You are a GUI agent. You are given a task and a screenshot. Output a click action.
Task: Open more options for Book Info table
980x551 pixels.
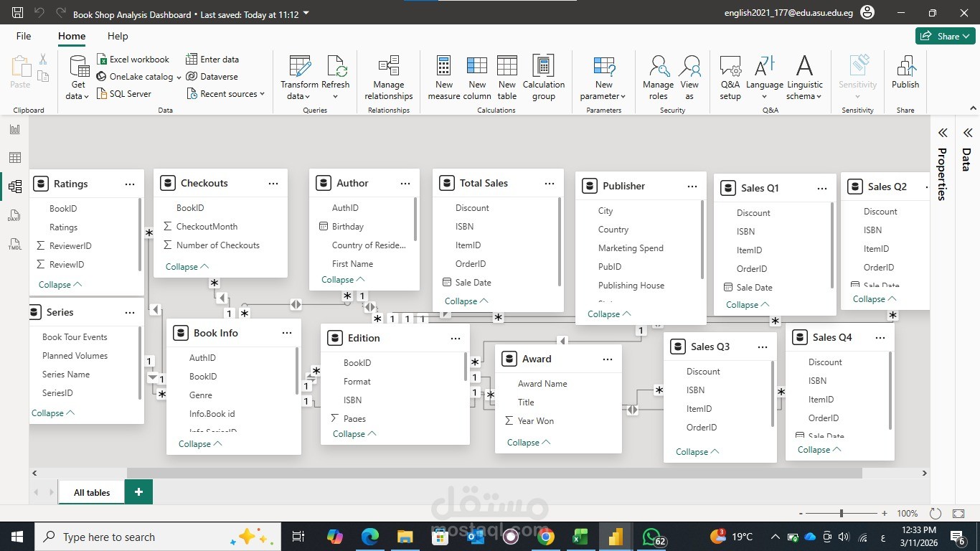[x=287, y=333]
